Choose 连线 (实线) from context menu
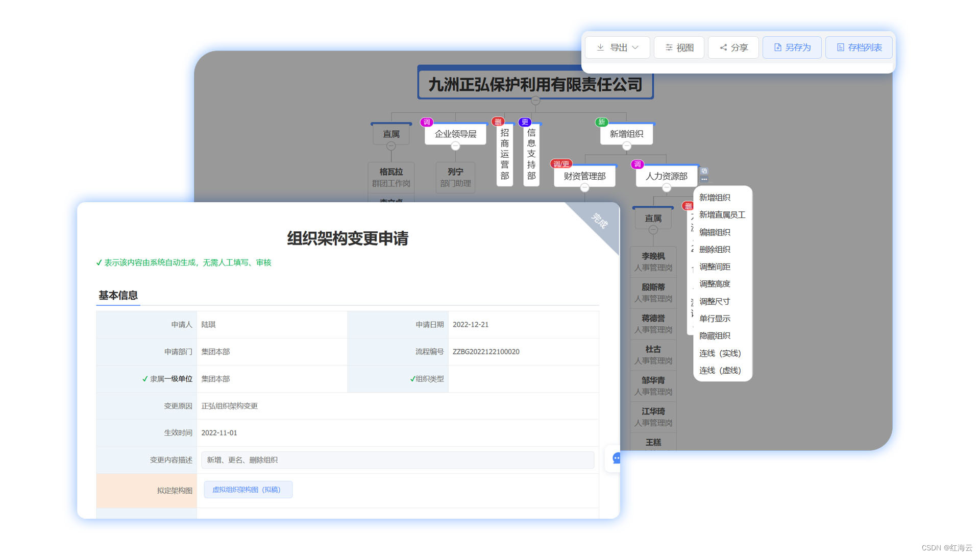Viewport: 980px width, 556px height. click(720, 353)
